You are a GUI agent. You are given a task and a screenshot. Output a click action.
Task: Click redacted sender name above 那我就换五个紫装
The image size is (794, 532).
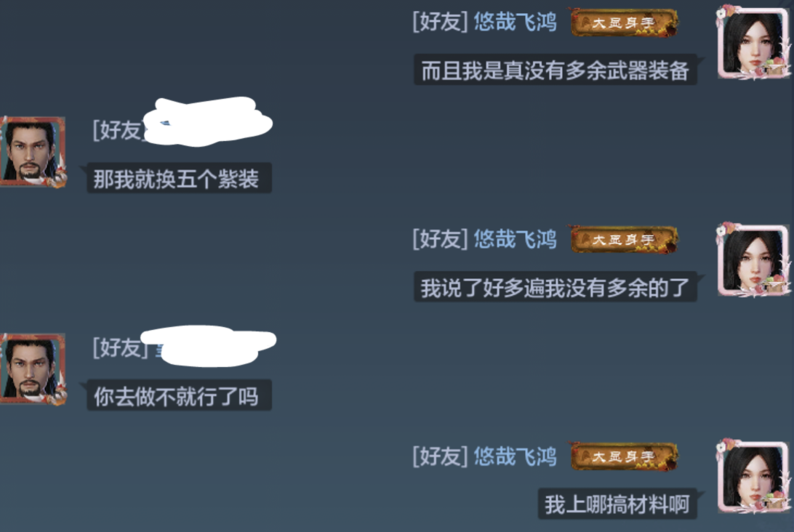pyautogui.click(x=209, y=122)
